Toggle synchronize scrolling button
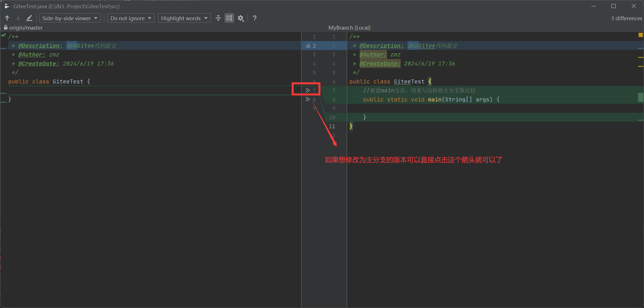The image size is (644, 308). pos(229,18)
